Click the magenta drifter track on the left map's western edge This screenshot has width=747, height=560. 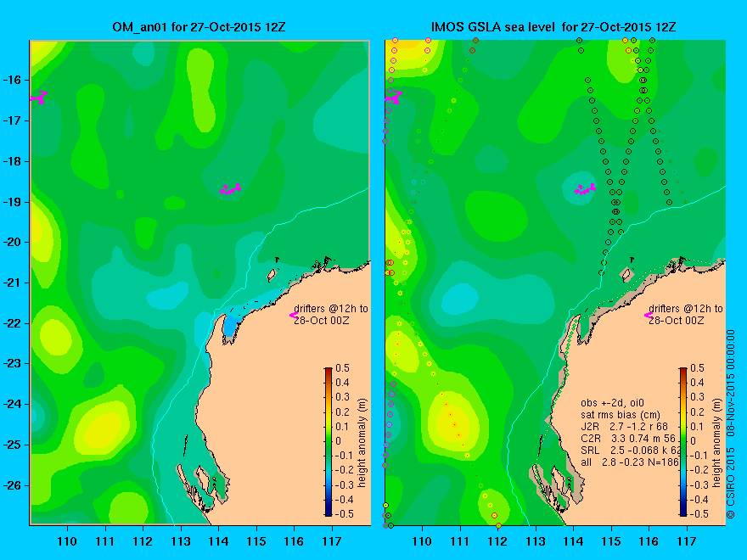pyautogui.click(x=39, y=97)
